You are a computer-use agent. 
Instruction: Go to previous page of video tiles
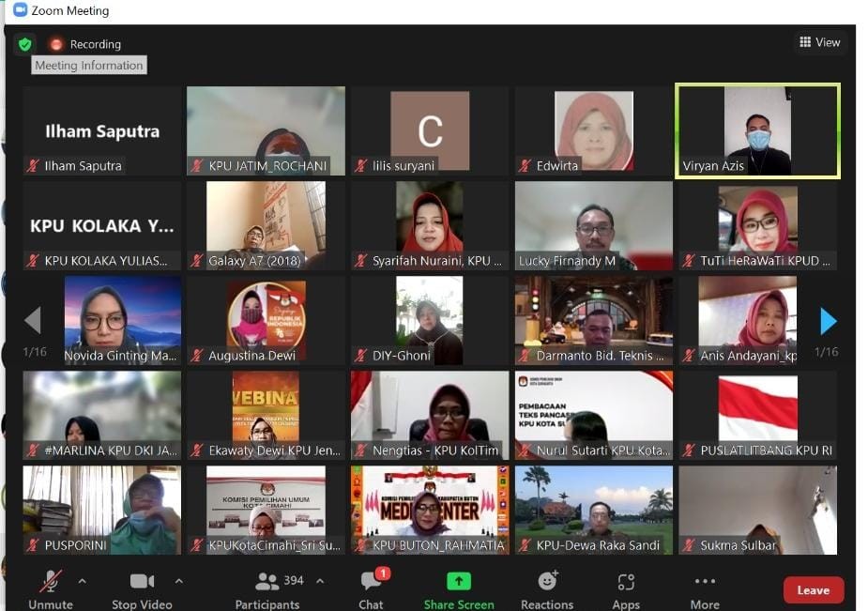click(x=32, y=321)
